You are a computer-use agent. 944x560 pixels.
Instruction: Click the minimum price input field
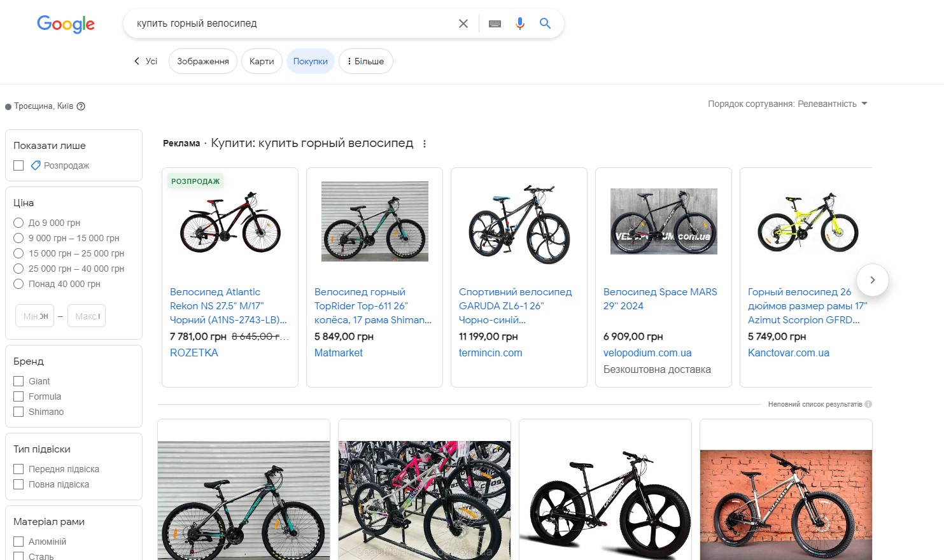(34, 316)
